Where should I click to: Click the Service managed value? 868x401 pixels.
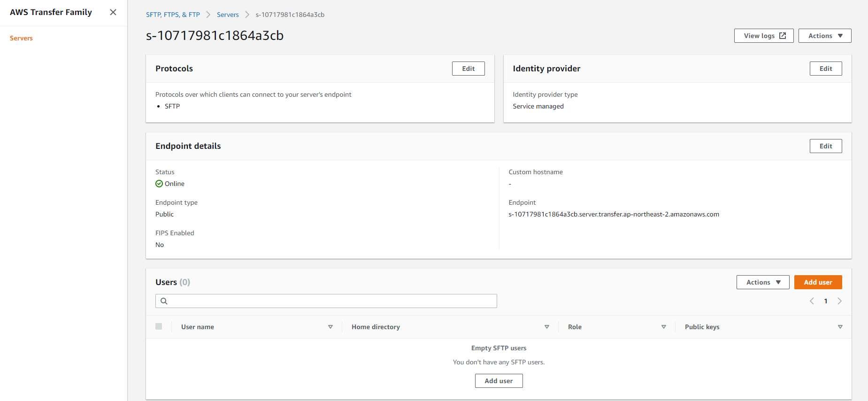pos(538,106)
